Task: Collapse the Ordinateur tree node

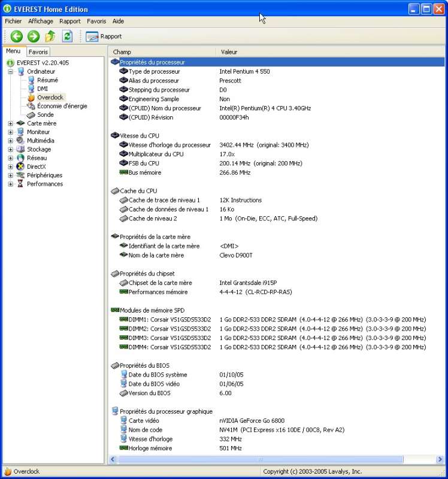Action: (10, 71)
